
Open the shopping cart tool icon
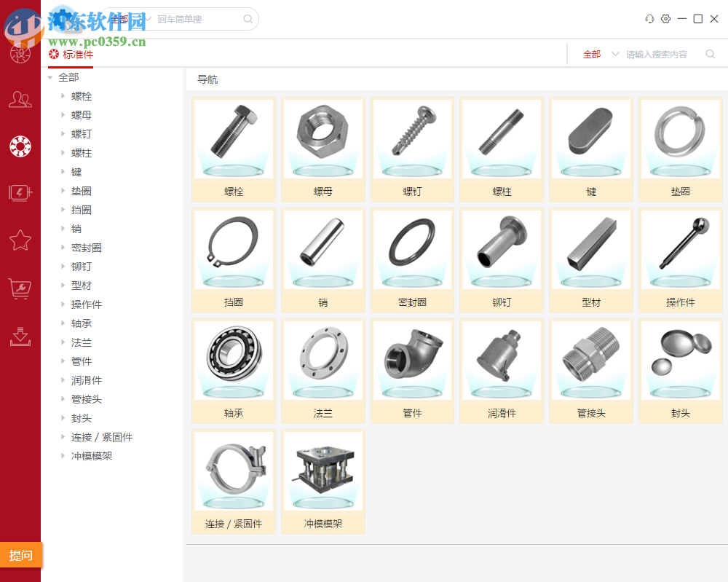[20, 288]
